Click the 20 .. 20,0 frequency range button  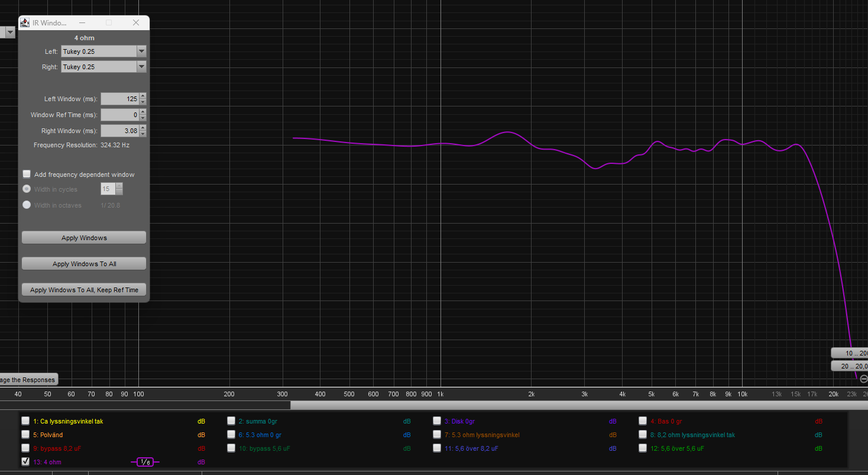[x=849, y=366]
